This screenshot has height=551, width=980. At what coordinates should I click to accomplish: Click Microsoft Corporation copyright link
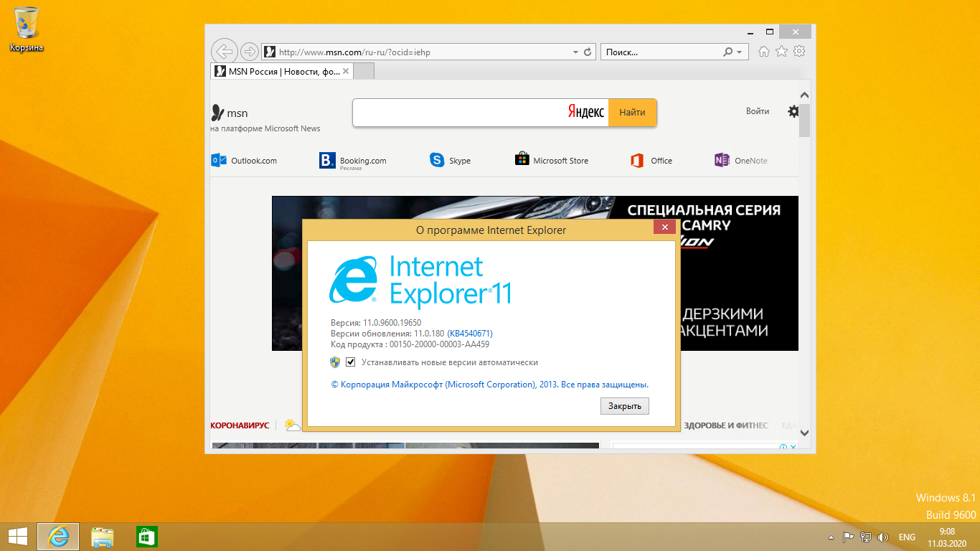pos(490,385)
